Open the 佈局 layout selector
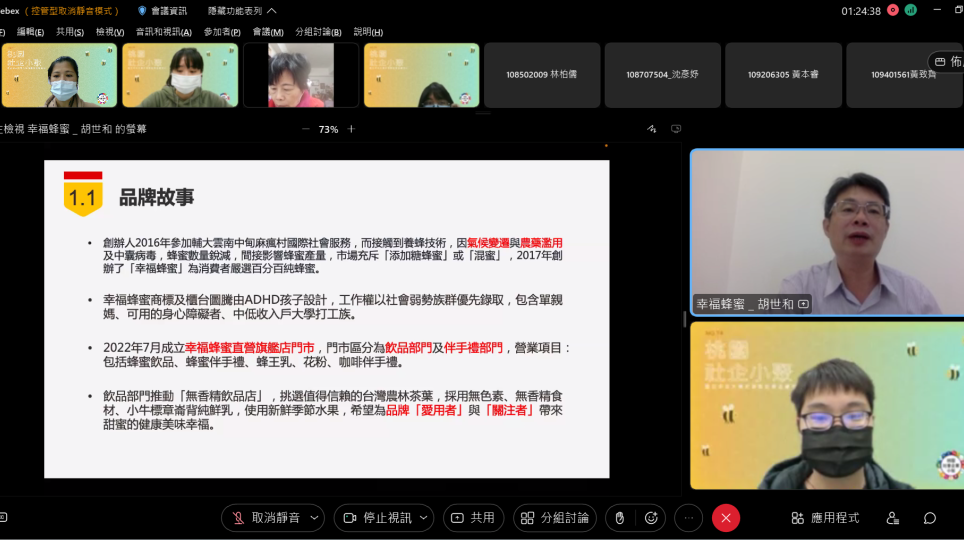 click(x=947, y=62)
